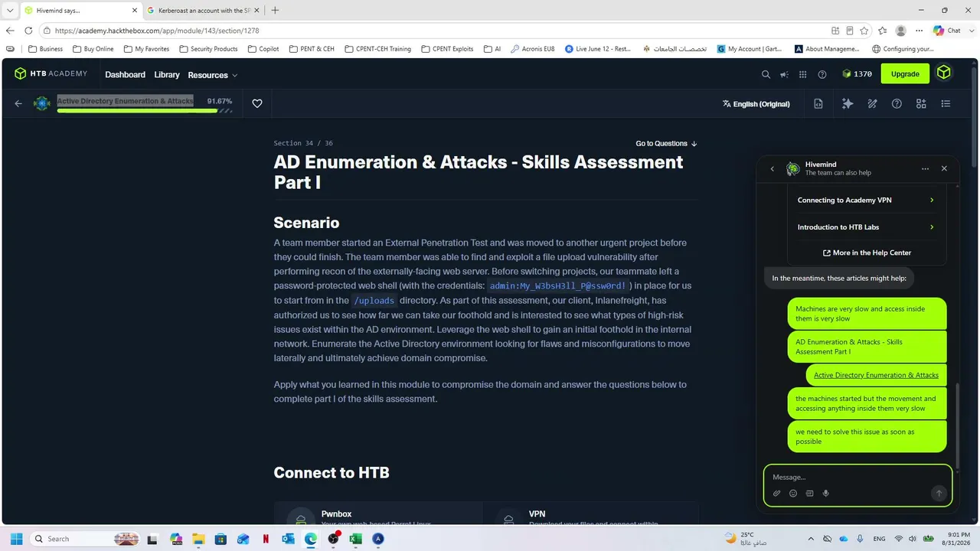Image resolution: width=980 pixels, height=551 pixels.
Task: Click the Upgrade button
Action: (x=905, y=73)
